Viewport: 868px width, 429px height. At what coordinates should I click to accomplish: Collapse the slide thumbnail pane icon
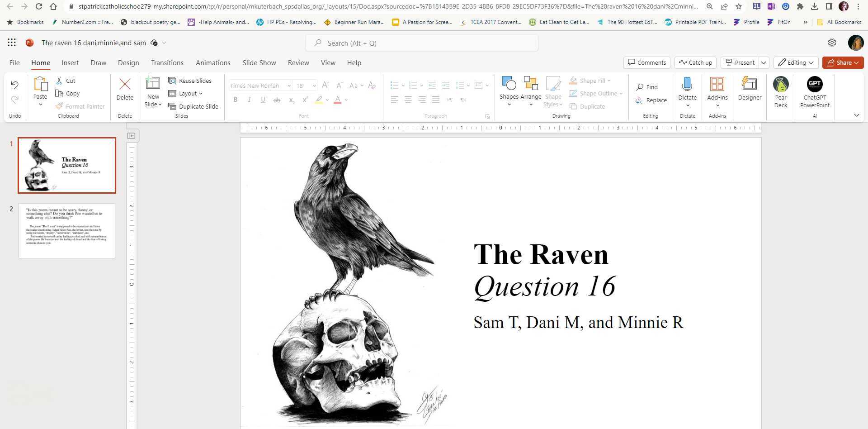(x=131, y=135)
